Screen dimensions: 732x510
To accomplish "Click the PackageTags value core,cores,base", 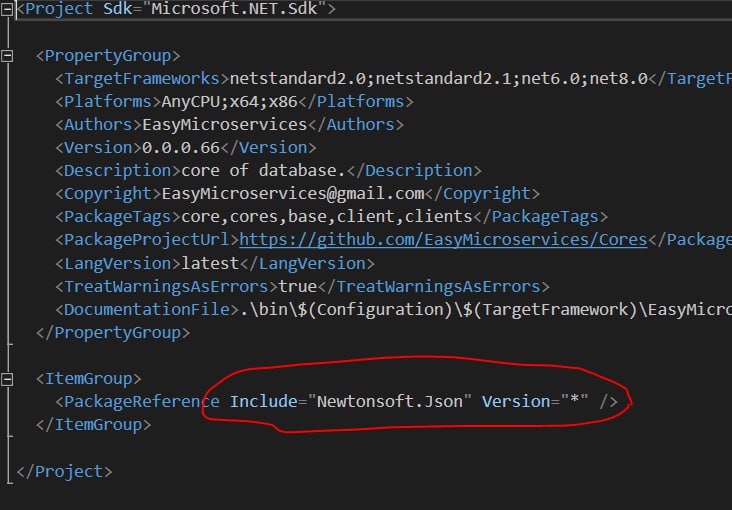I will 327,217.
